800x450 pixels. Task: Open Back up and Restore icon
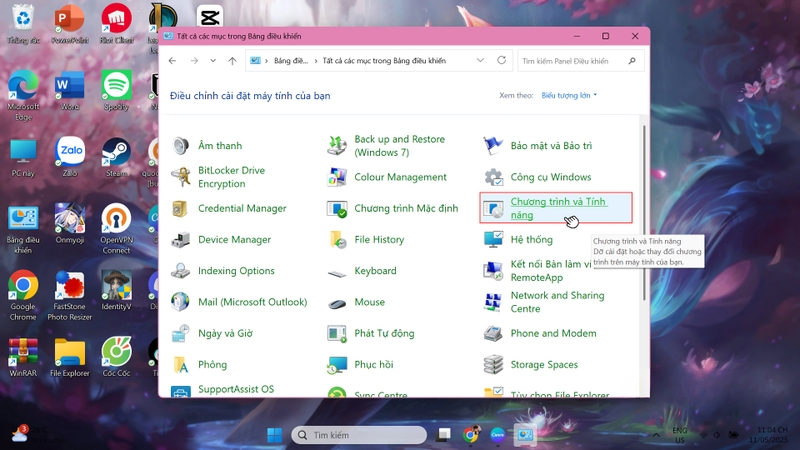[x=337, y=146]
